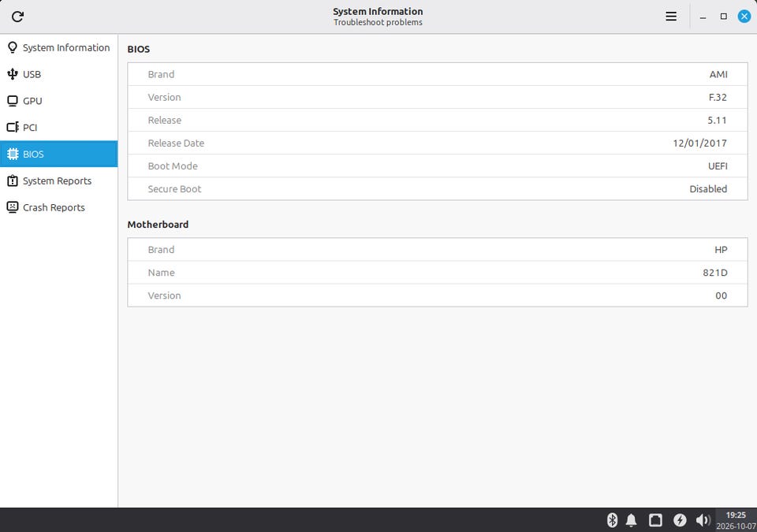Viewport: 757px width, 532px height.
Task: Click the BIOS Release Date row
Action: coord(438,143)
